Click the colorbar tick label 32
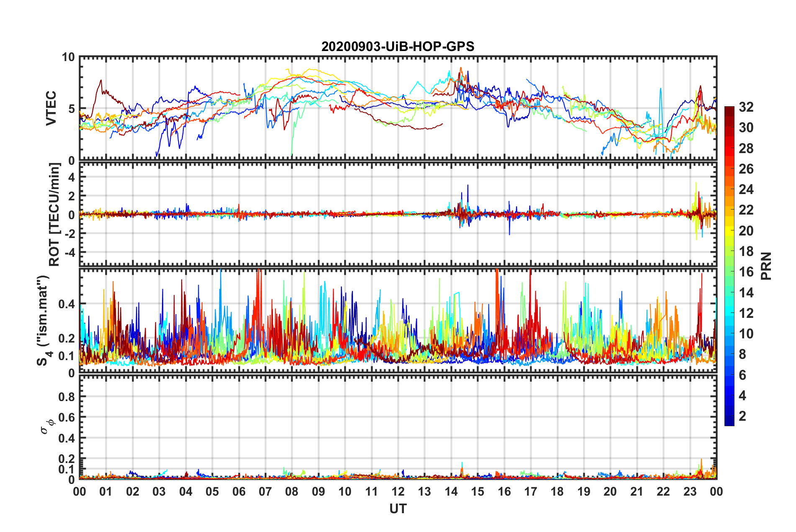 pos(746,107)
